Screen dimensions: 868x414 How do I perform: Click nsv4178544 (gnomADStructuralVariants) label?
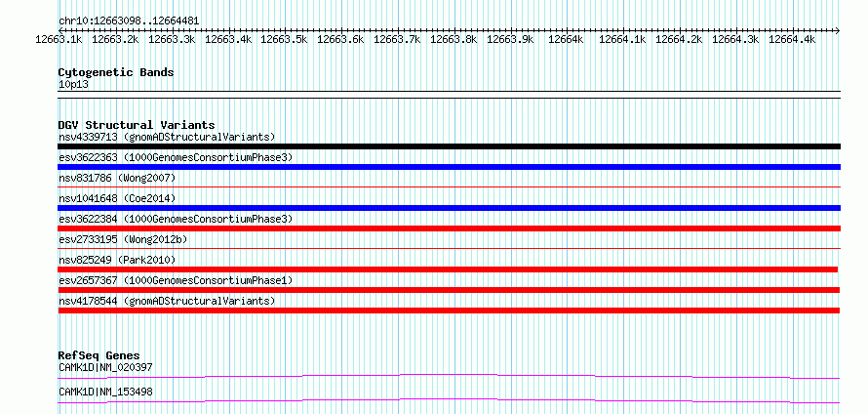point(167,301)
